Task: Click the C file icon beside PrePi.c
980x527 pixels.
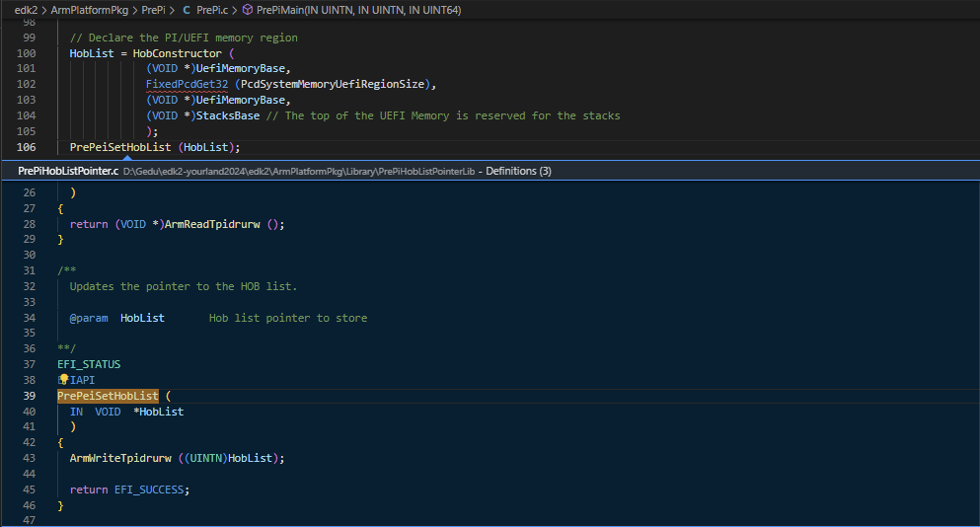Action: coord(187,10)
